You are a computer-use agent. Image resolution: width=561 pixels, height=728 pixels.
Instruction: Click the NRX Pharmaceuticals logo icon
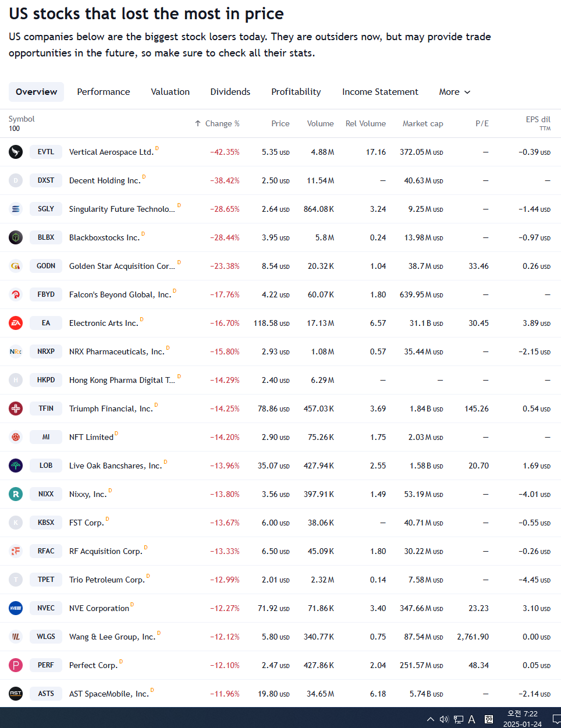(x=16, y=351)
